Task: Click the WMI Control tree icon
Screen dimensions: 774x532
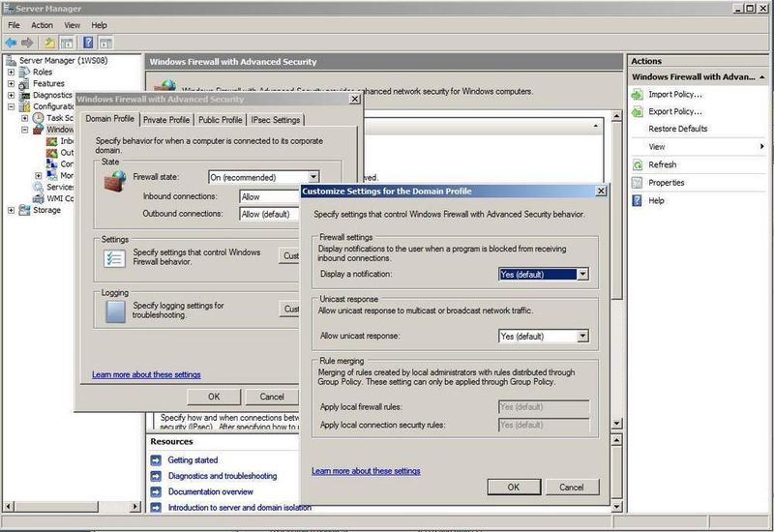Action: pos(38,198)
